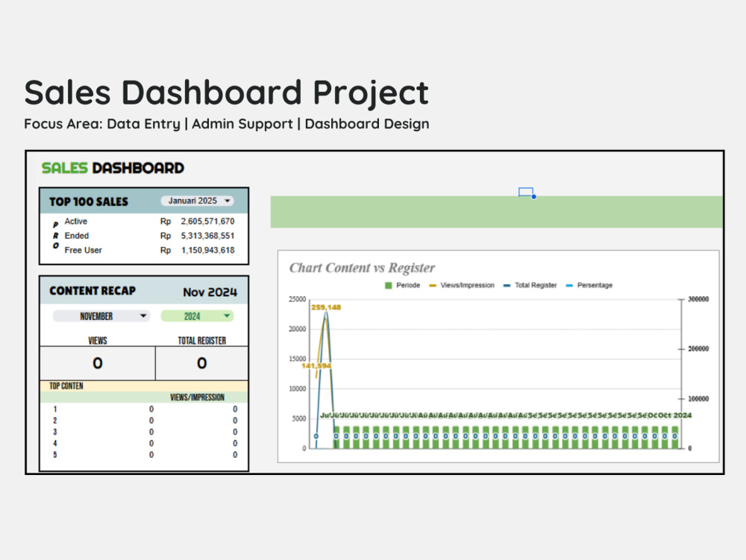Click the Active sales value 2,605,571,670
The height and width of the screenshot is (560, 746).
[207, 221]
